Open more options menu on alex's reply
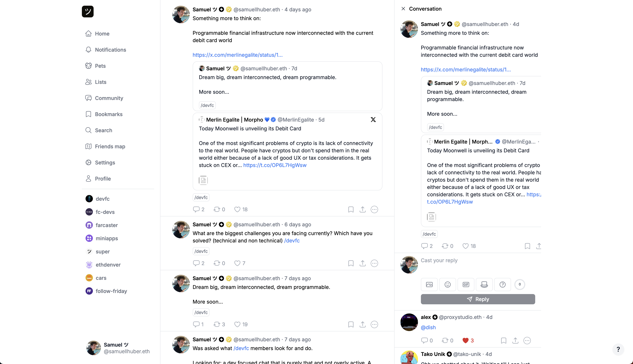This screenshot has height=364, width=633. [527, 341]
